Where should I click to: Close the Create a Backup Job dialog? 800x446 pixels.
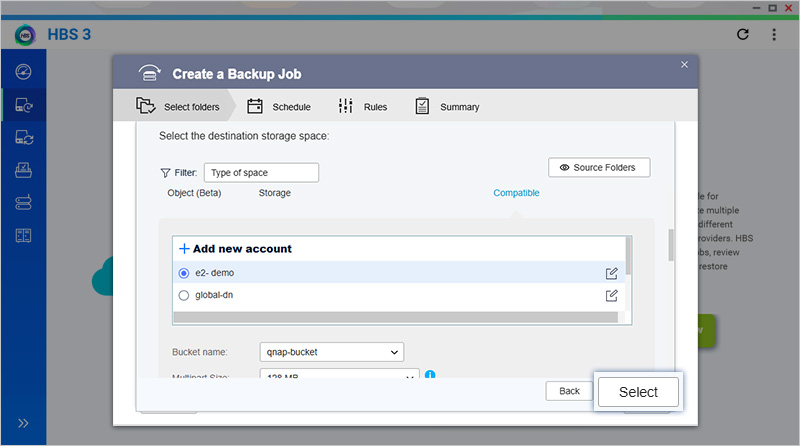[684, 64]
